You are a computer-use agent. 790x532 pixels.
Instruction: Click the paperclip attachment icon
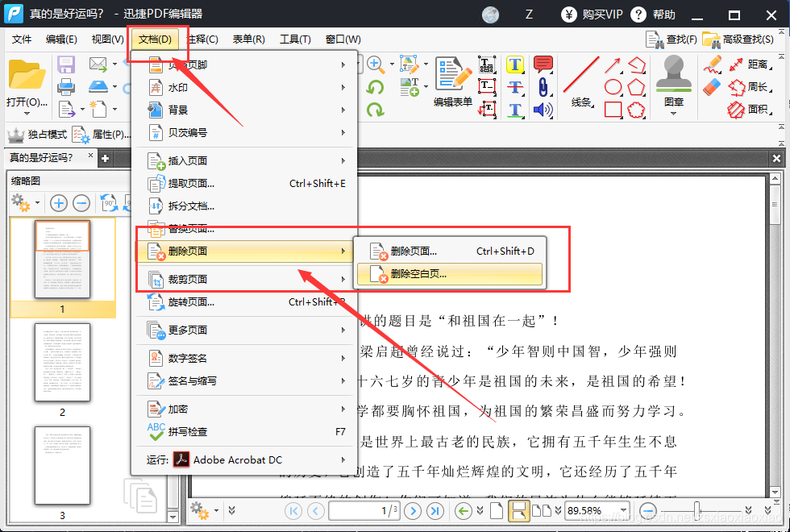543,87
